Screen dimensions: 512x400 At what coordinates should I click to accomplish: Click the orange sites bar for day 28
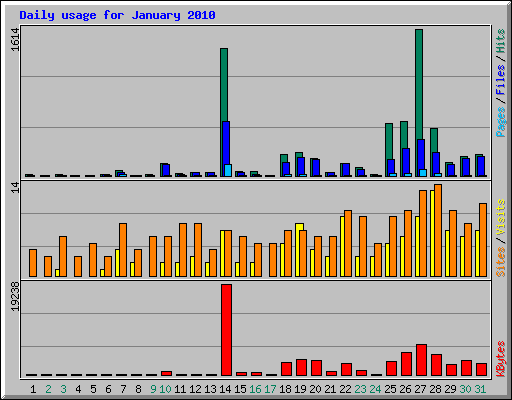[438, 231]
